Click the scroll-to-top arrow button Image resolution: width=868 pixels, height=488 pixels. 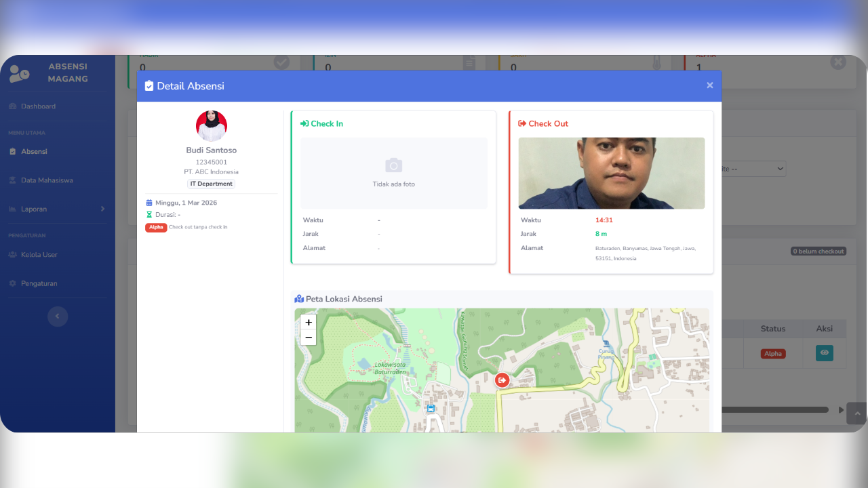856,413
